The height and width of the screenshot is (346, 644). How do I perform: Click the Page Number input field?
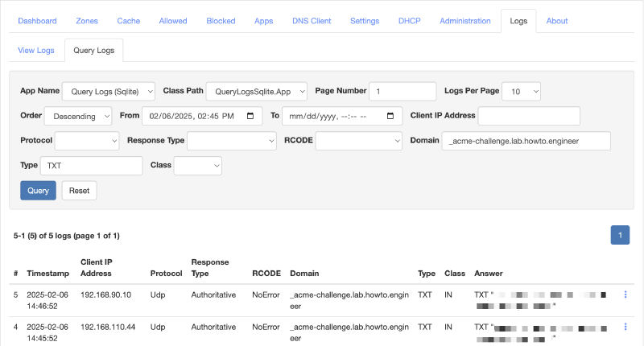[x=402, y=92]
